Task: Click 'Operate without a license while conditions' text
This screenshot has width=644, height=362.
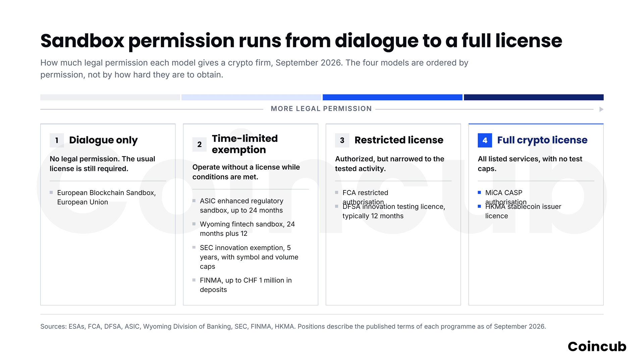Action: 246,172
